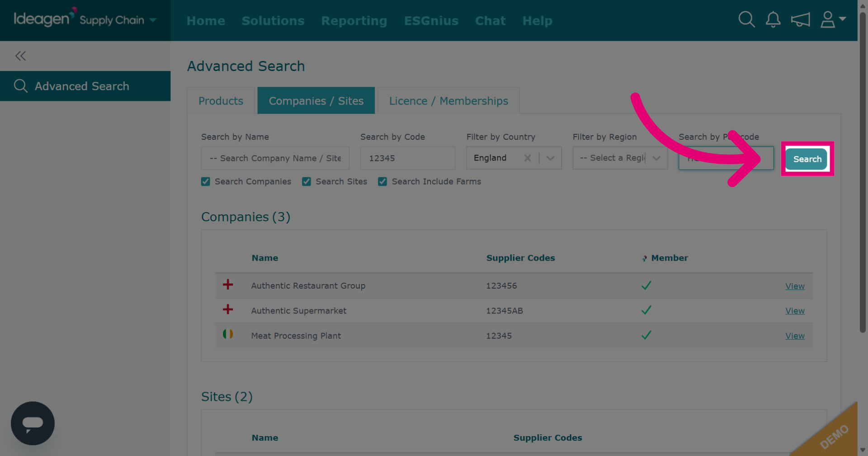Open the ESGnius menu
The image size is (868, 456).
pyautogui.click(x=431, y=21)
